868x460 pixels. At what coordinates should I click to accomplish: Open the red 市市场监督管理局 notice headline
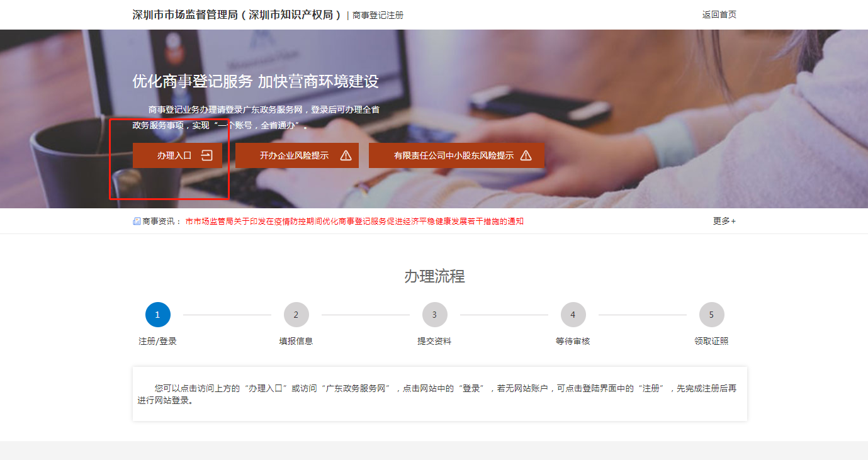click(354, 222)
